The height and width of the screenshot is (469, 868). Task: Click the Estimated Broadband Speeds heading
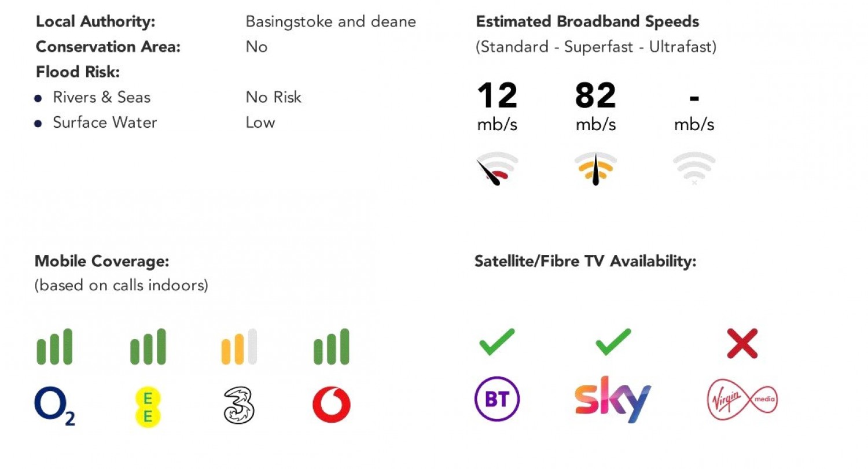coord(587,22)
